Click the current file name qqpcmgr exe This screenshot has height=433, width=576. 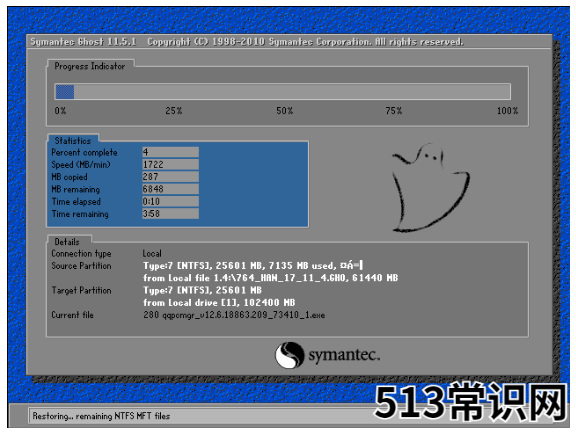234,315
